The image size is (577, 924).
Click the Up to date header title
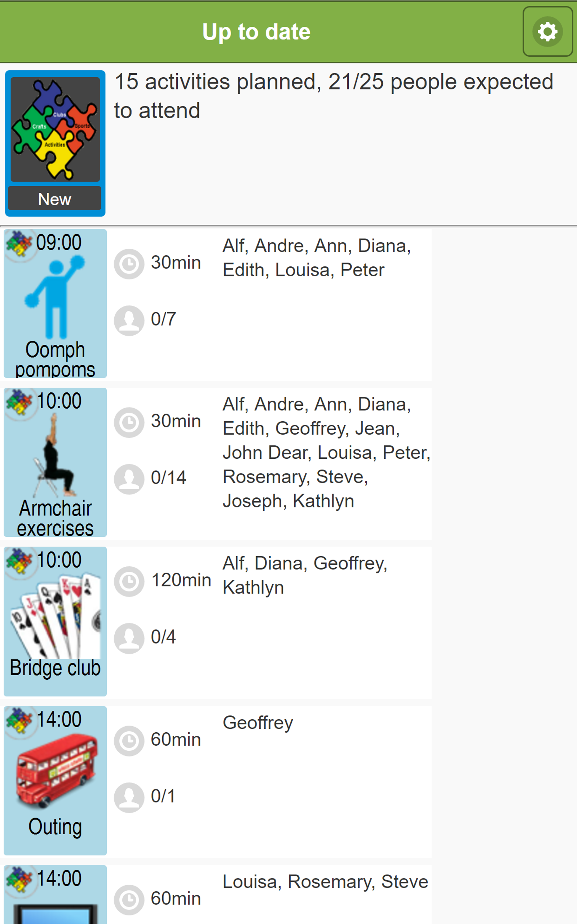point(256,31)
